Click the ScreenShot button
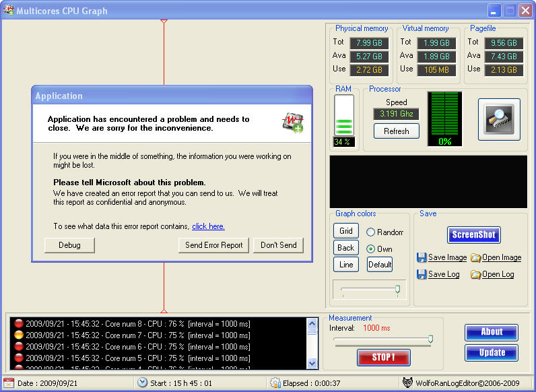This screenshot has width=536, height=392. (x=474, y=234)
